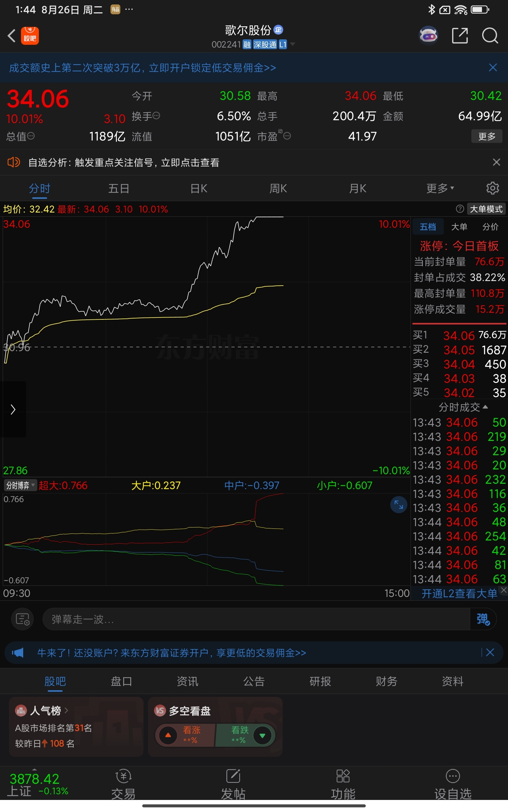Switch to 周K chart tab
Screen dimensions: 508x812
(x=278, y=188)
